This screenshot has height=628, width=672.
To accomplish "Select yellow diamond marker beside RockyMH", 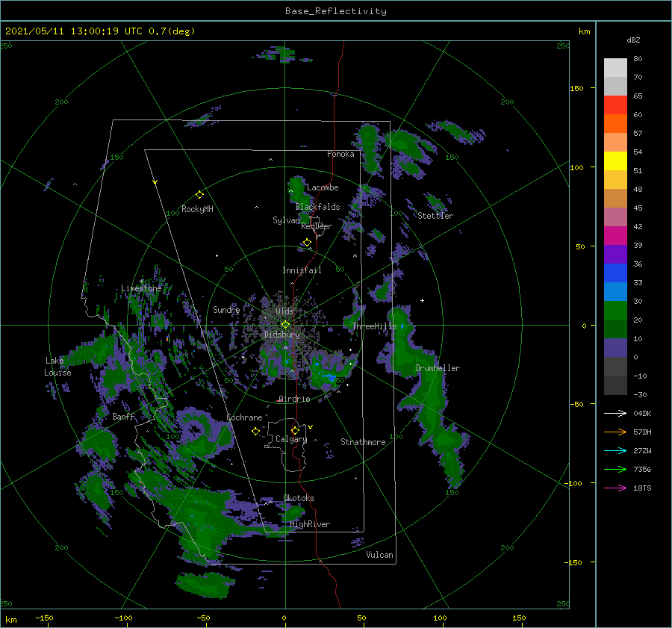I will coord(199,195).
